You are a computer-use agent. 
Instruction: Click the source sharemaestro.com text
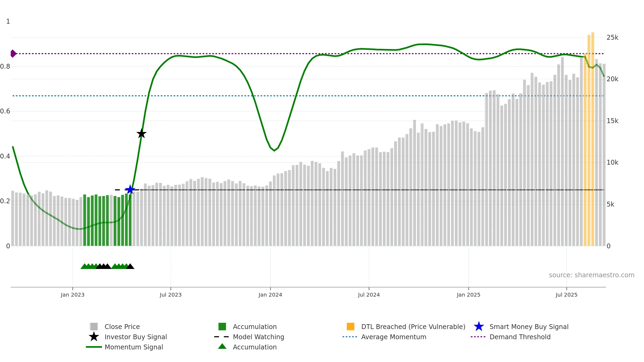pos(591,275)
